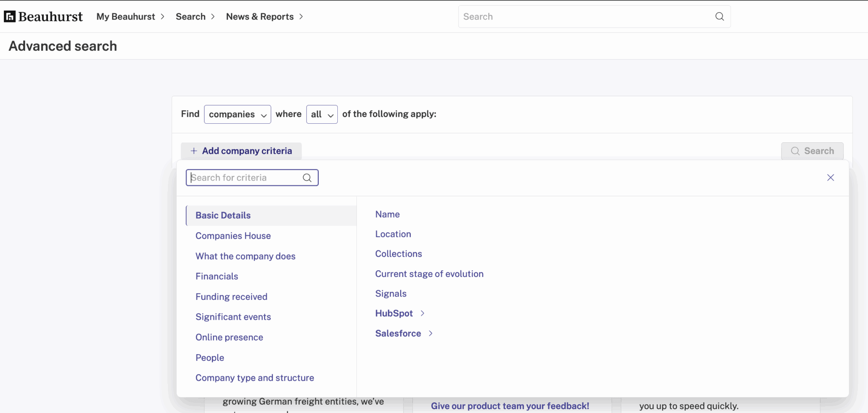This screenshot has height=413, width=868.
Task: Open the companies dropdown
Action: (x=237, y=114)
